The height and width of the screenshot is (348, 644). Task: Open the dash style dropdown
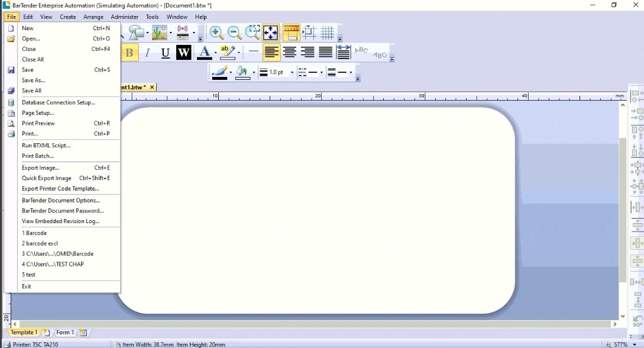pos(321,72)
